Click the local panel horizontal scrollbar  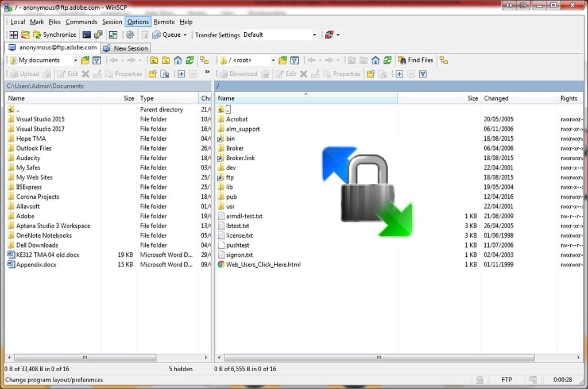tap(86, 357)
